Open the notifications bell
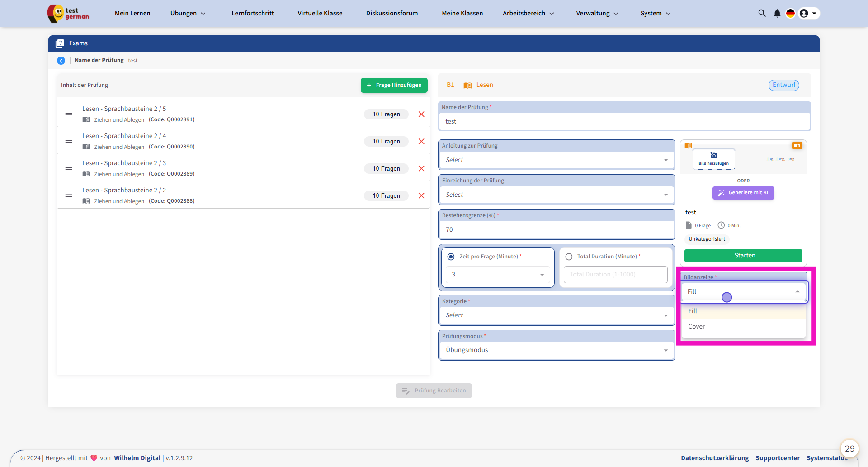 point(777,13)
